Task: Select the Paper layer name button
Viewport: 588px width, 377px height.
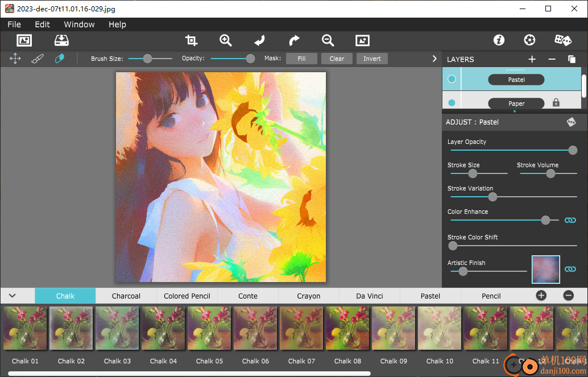Action: coord(516,103)
